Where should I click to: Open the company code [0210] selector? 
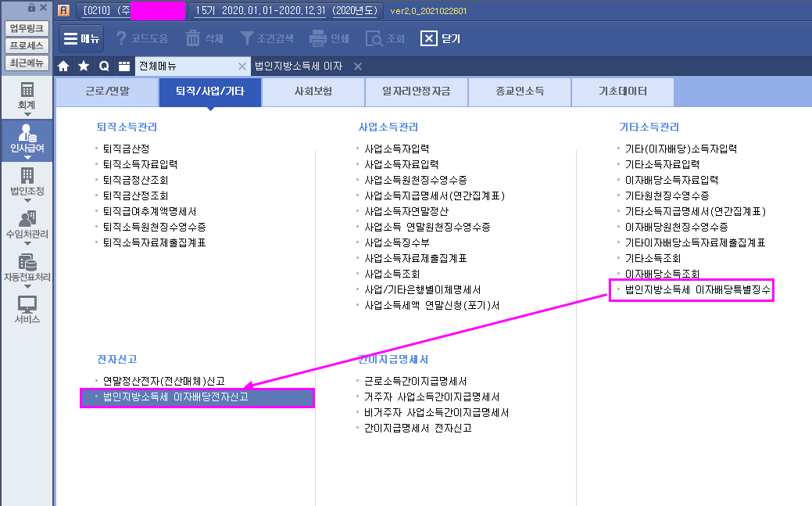pos(131,10)
